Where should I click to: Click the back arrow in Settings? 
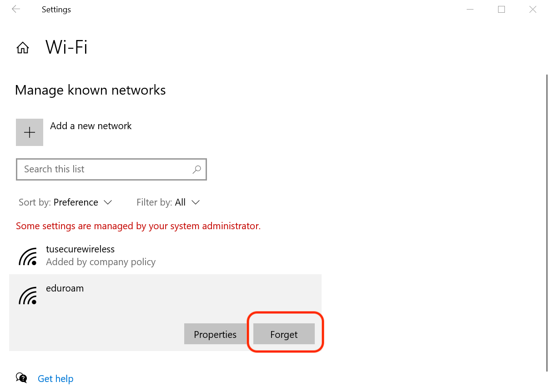pyautogui.click(x=16, y=9)
